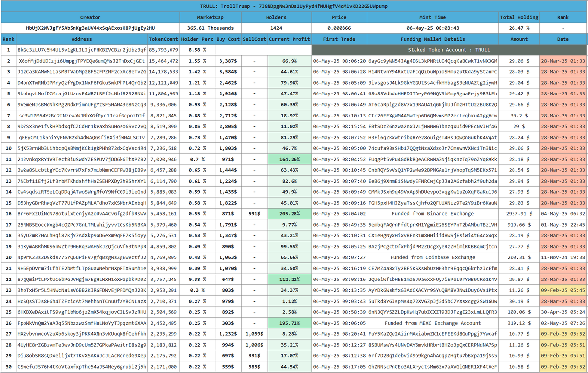Click the 66.9% profit cell
Image resolution: width=588 pixels, height=373 pixels.
(290, 61)
